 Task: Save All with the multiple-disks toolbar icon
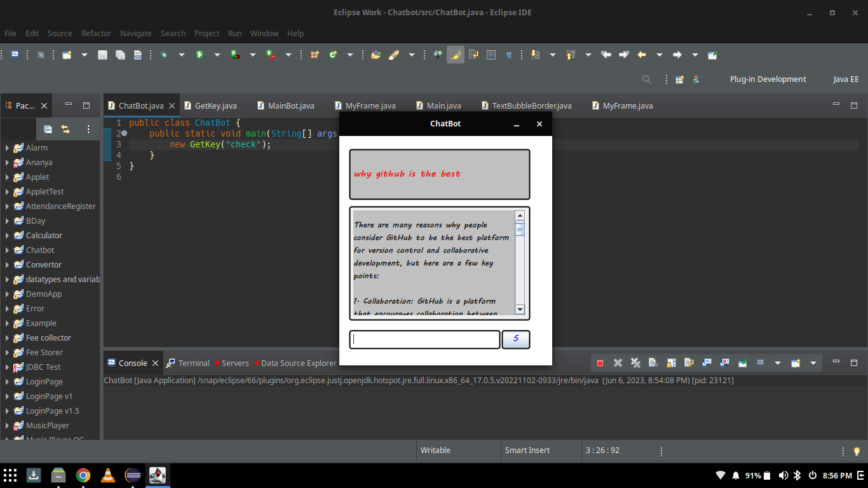click(120, 55)
